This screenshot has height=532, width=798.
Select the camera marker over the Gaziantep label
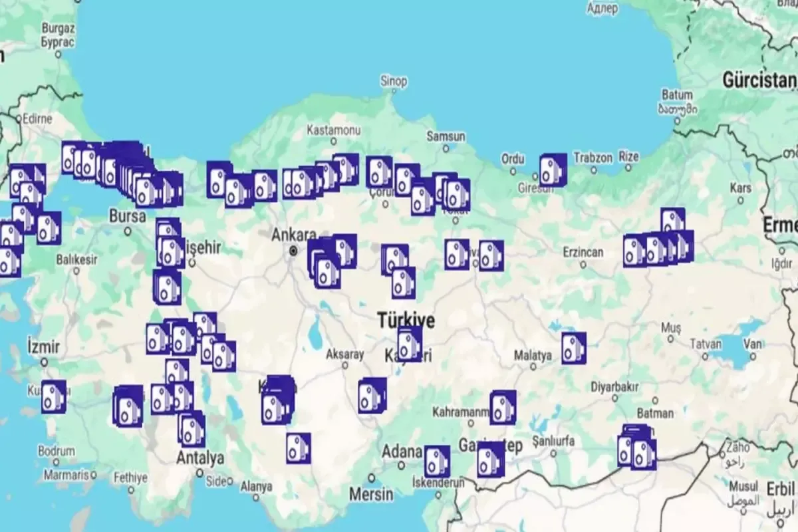(490, 459)
